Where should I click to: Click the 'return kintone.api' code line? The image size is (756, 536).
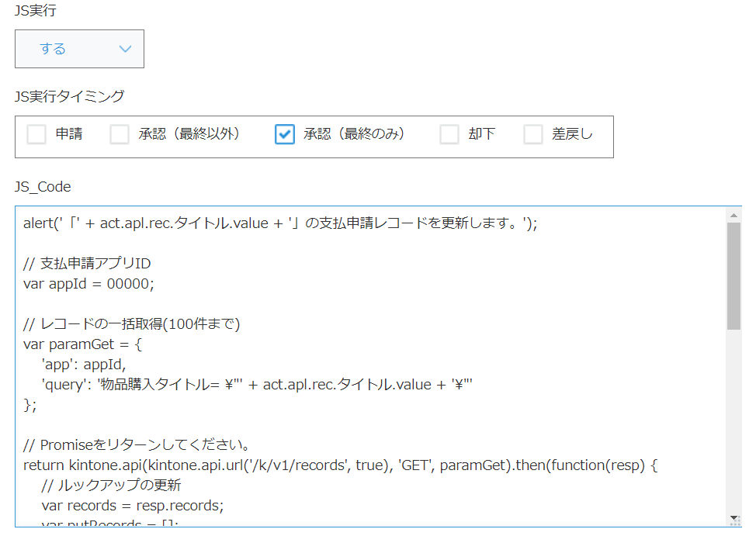tap(342, 465)
